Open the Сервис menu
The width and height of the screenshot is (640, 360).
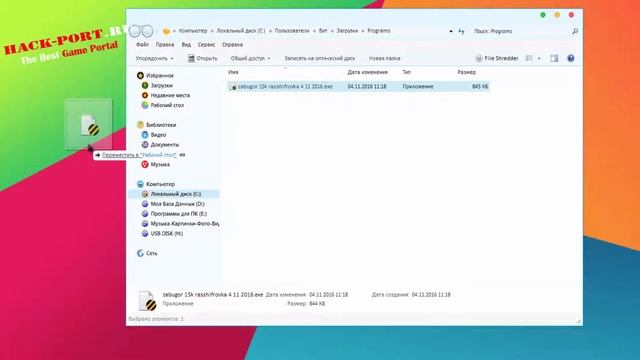pyautogui.click(x=206, y=44)
